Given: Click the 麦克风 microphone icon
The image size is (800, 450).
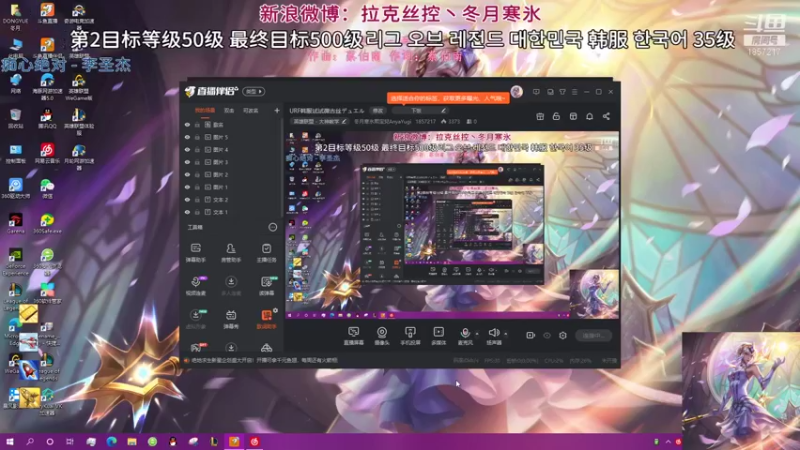Looking at the screenshot, I should pos(465,334).
